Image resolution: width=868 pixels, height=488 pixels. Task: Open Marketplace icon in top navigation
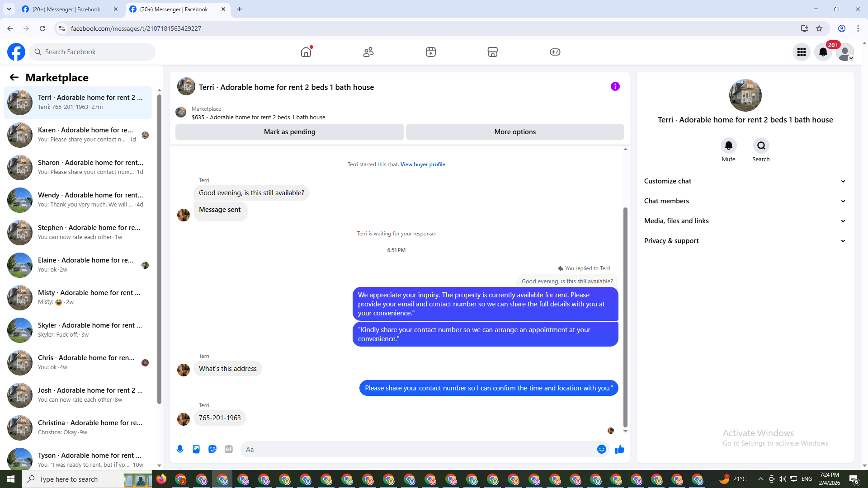pyautogui.click(x=493, y=52)
